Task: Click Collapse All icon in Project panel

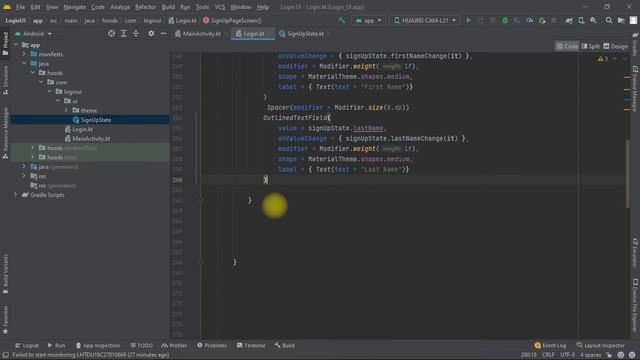Action: point(136,33)
